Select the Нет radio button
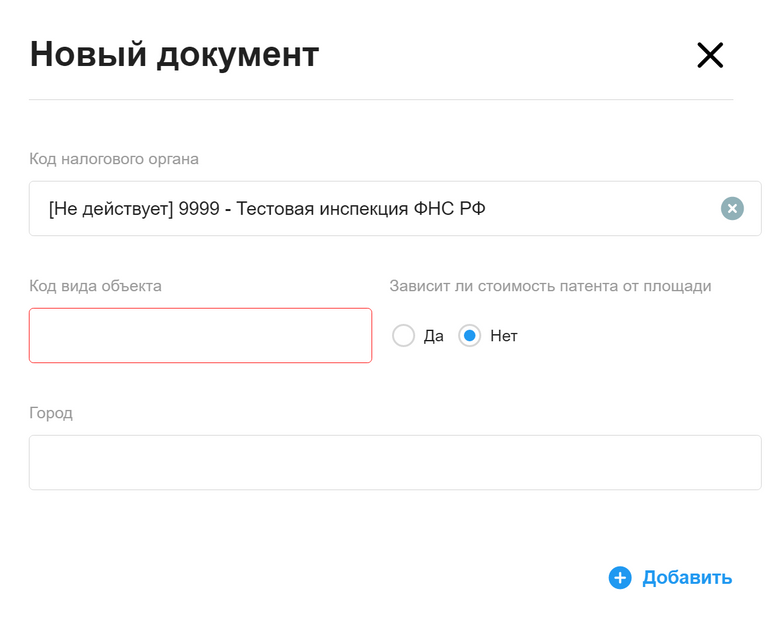 point(469,336)
